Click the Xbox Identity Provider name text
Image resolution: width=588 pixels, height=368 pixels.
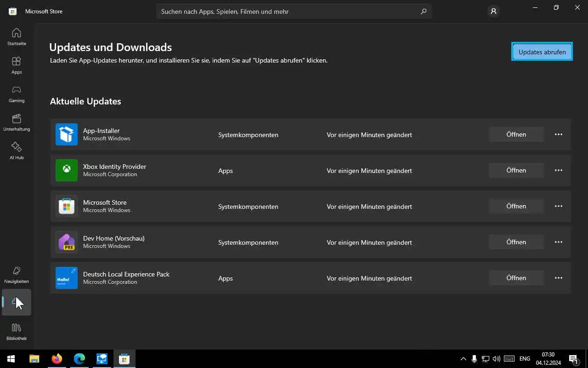pyautogui.click(x=114, y=167)
